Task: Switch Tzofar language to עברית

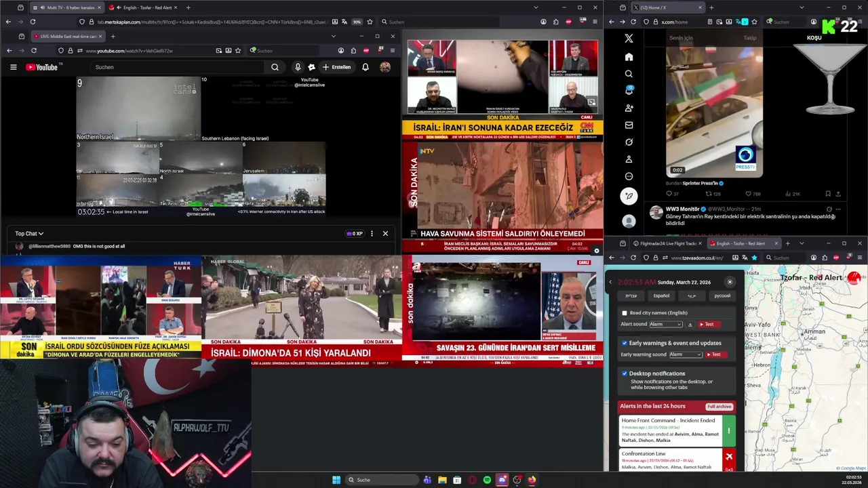Action: pyautogui.click(x=631, y=296)
